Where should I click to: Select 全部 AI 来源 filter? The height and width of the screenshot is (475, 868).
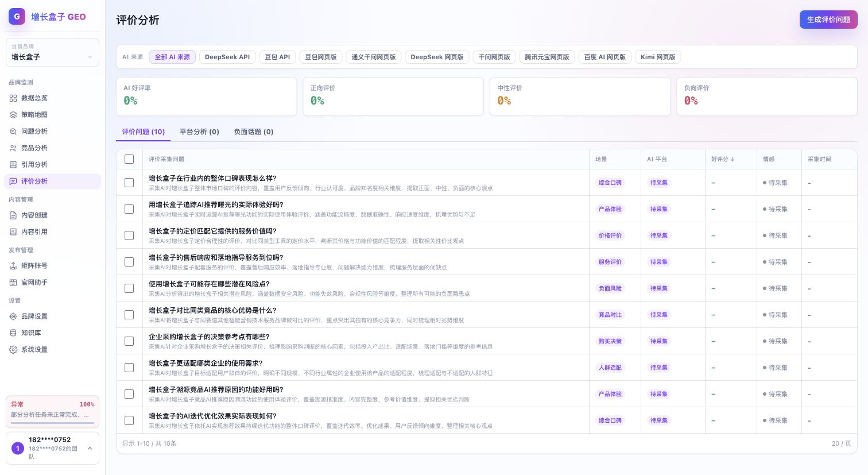172,57
